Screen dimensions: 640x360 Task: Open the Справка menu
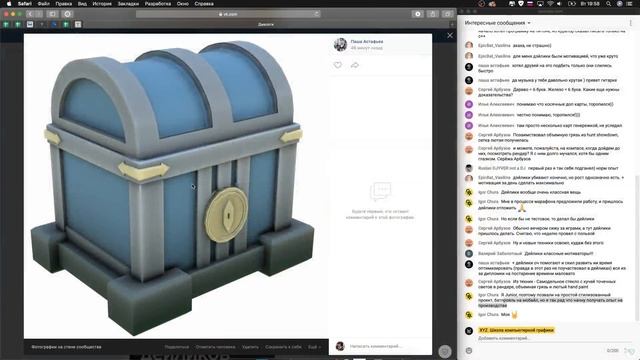coord(204,4)
